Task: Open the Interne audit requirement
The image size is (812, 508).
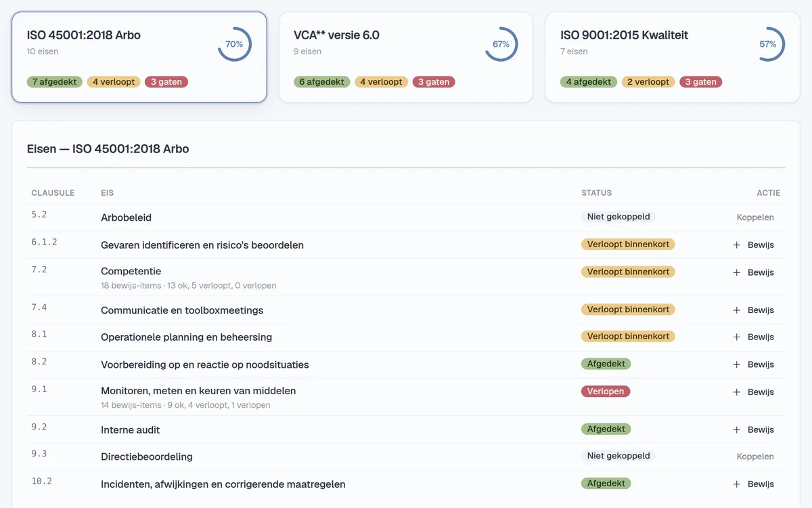Action: (x=131, y=429)
